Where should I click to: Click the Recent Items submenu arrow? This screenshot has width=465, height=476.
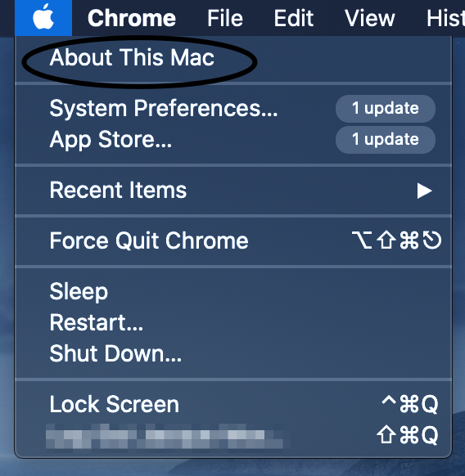point(424,191)
